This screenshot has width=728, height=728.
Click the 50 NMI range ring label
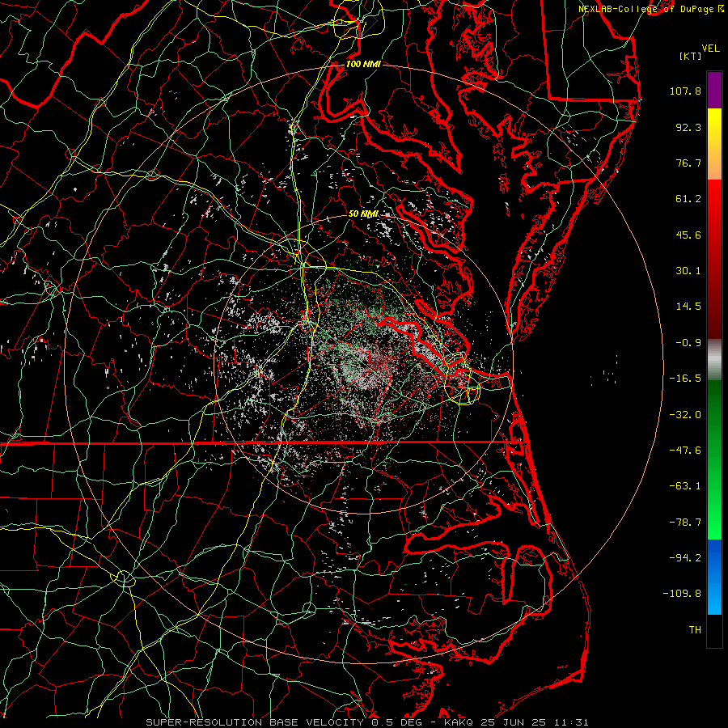point(363,214)
